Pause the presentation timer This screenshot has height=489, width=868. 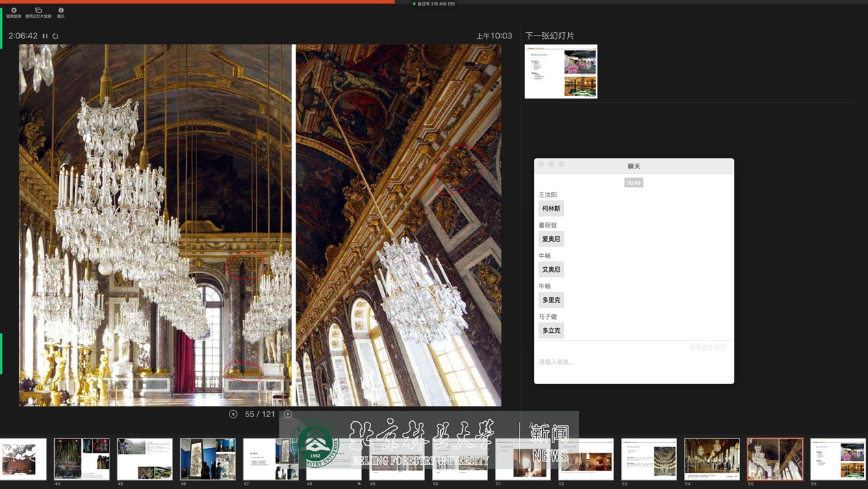click(x=45, y=36)
